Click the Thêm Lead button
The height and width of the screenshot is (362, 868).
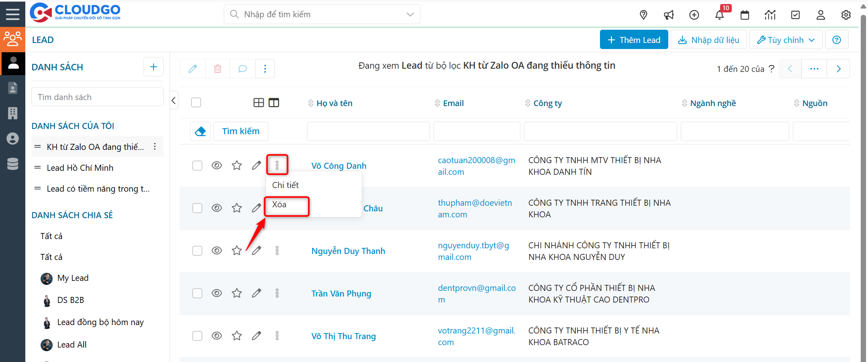[634, 40]
